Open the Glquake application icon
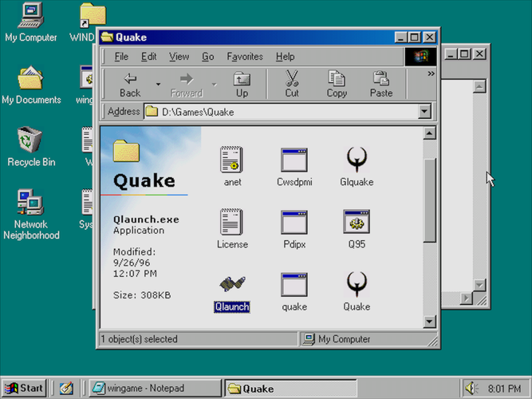This screenshot has width=532, height=399. click(x=357, y=160)
